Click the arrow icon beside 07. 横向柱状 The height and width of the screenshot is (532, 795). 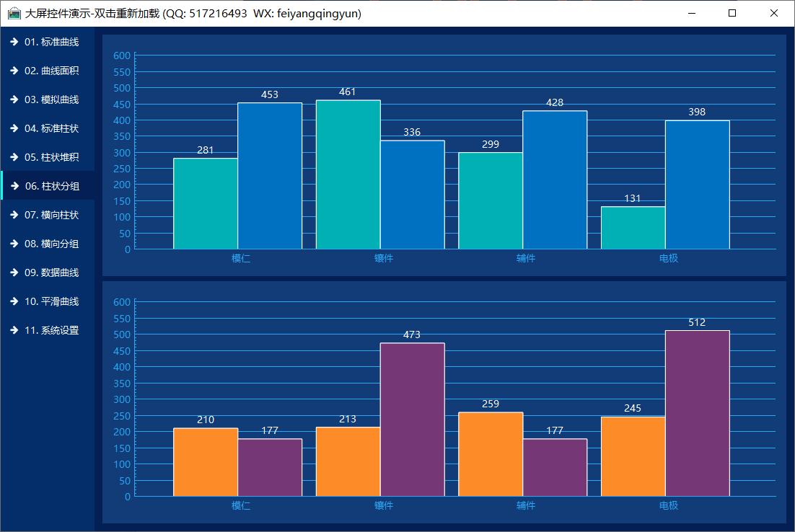(x=14, y=215)
